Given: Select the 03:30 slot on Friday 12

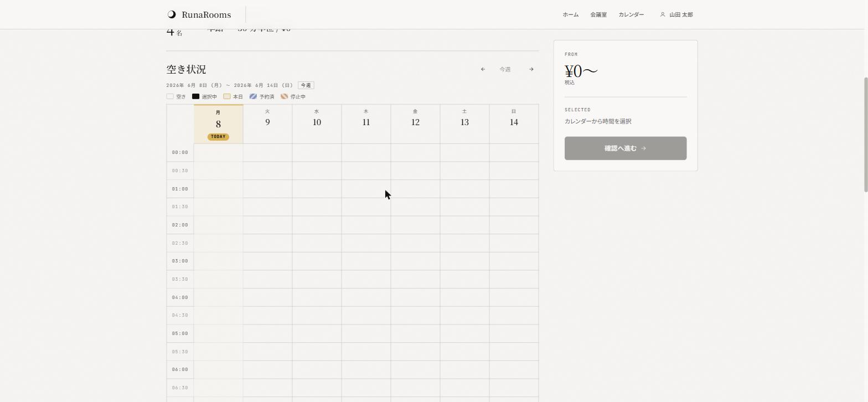Looking at the screenshot, I should coord(415,279).
